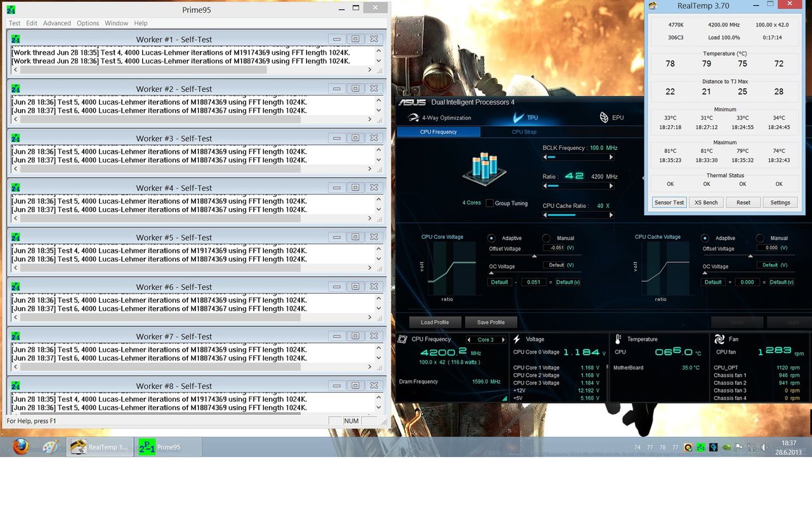This screenshot has width=812, height=518.
Task: Open the Edit menu in Prime95
Action: click(31, 23)
